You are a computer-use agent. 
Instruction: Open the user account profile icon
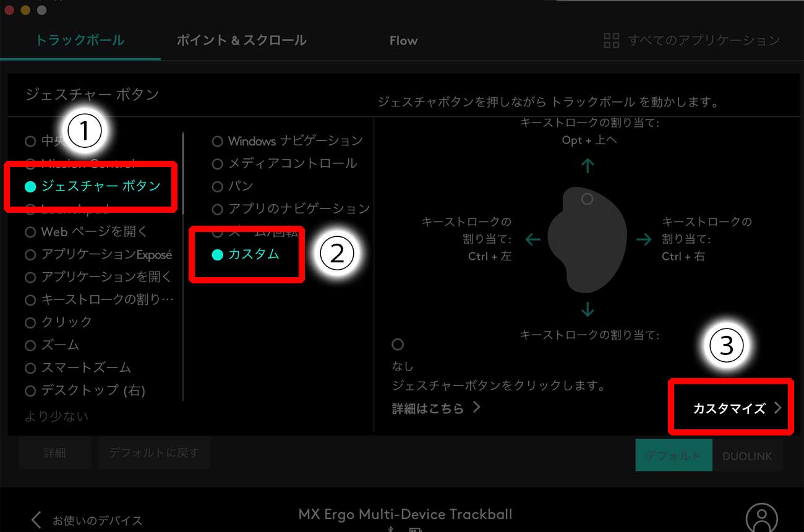pyautogui.click(x=761, y=518)
